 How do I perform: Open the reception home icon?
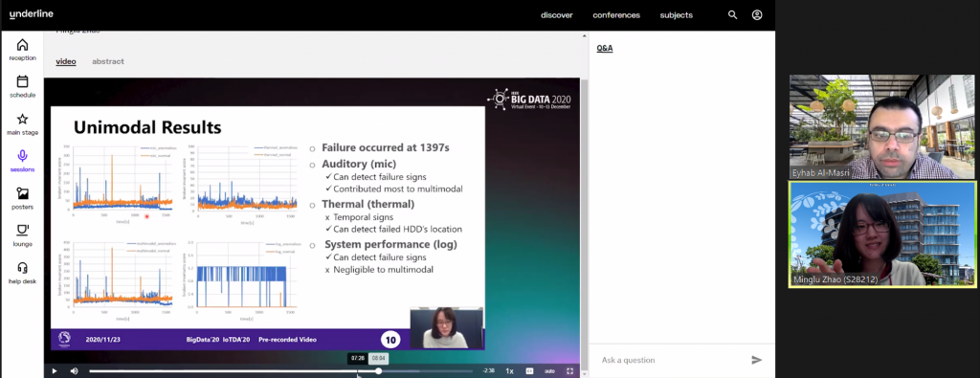(x=23, y=45)
